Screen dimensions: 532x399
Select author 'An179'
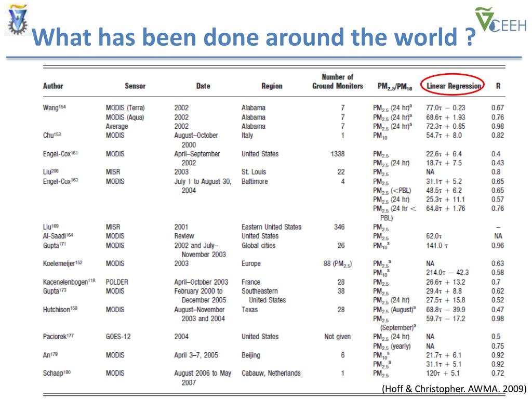point(50,355)
